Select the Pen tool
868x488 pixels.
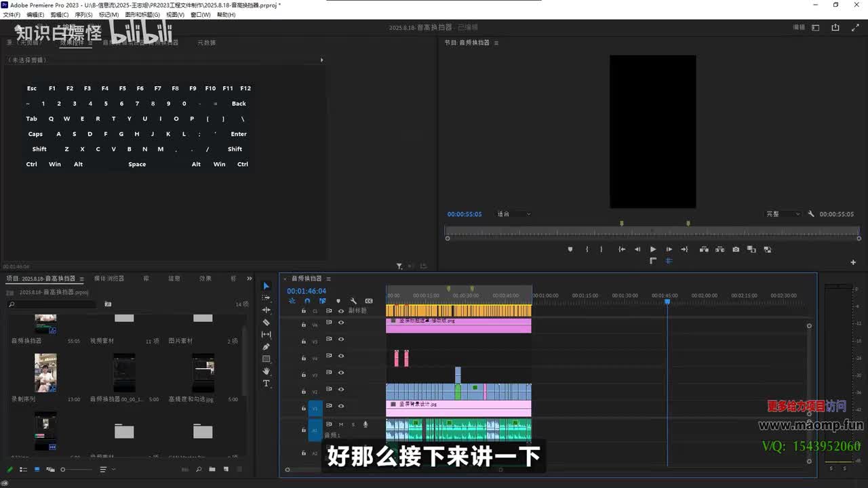(266, 347)
